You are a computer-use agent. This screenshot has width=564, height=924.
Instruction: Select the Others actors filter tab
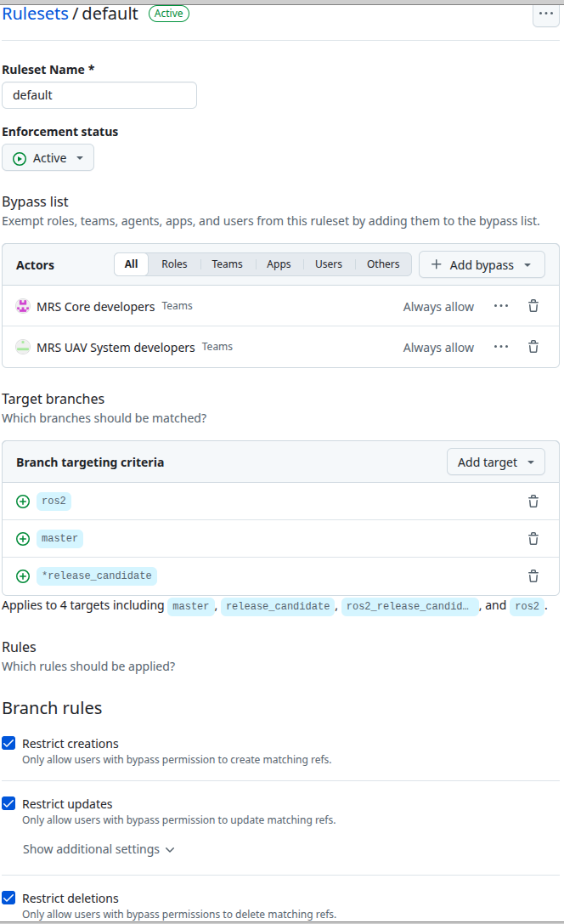(383, 264)
